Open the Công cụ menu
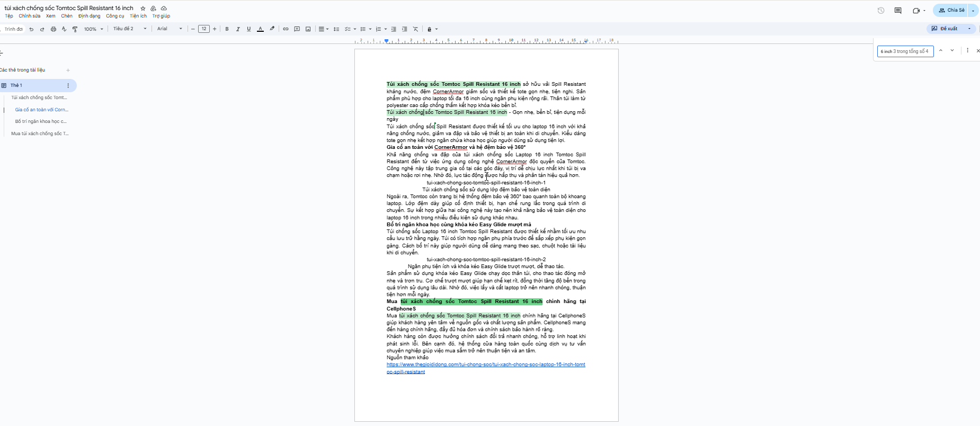 [115, 16]
